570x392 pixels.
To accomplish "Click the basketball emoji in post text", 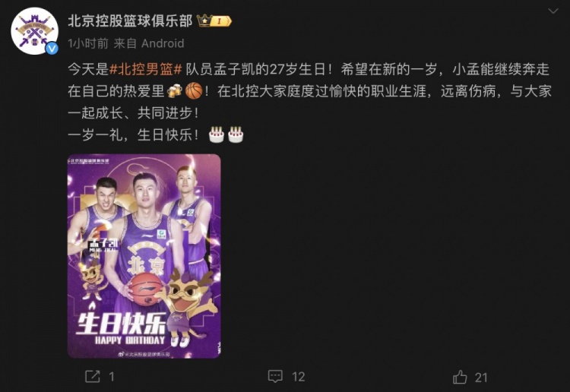I will (194, 91).
